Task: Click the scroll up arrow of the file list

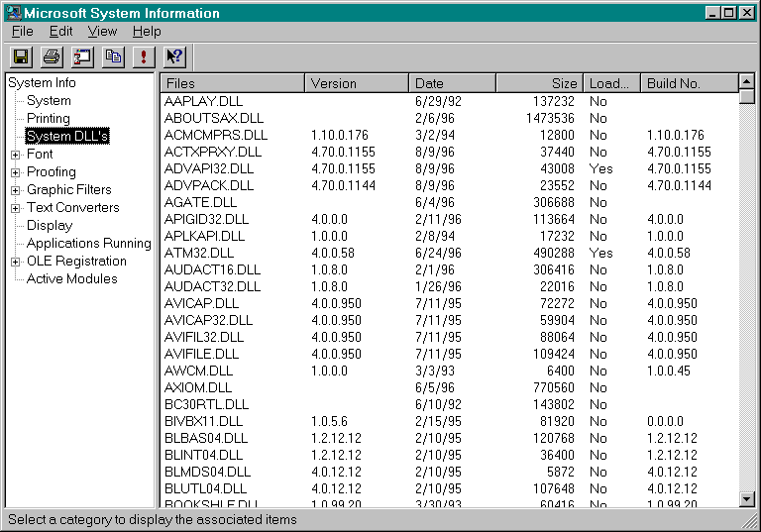Action: (x=747, y=81)
